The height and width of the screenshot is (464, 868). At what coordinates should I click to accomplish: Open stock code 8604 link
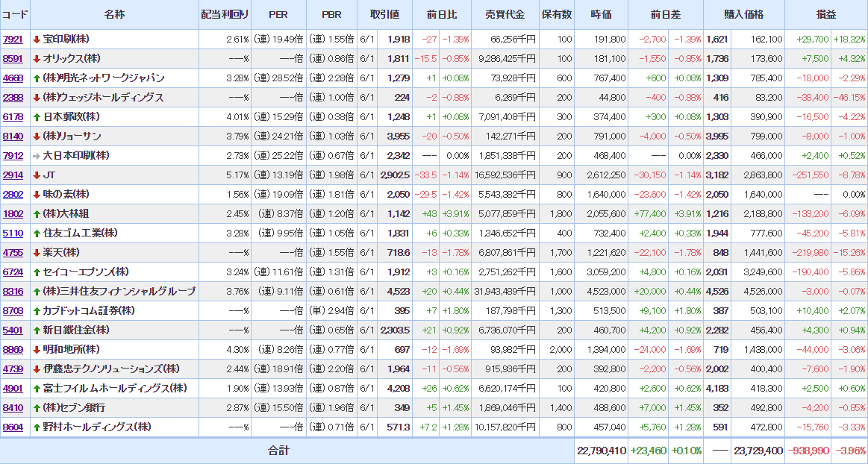(x=13, y=427)
